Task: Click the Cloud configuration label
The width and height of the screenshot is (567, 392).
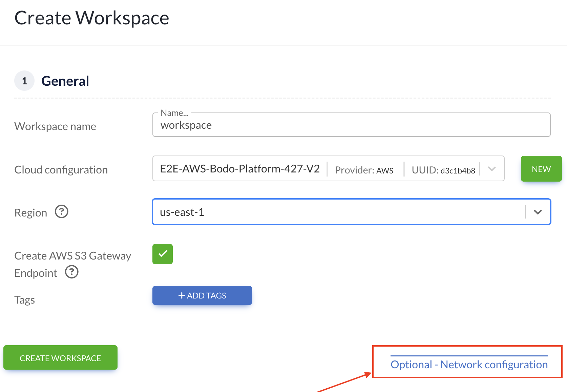Action: coord(61,169)
